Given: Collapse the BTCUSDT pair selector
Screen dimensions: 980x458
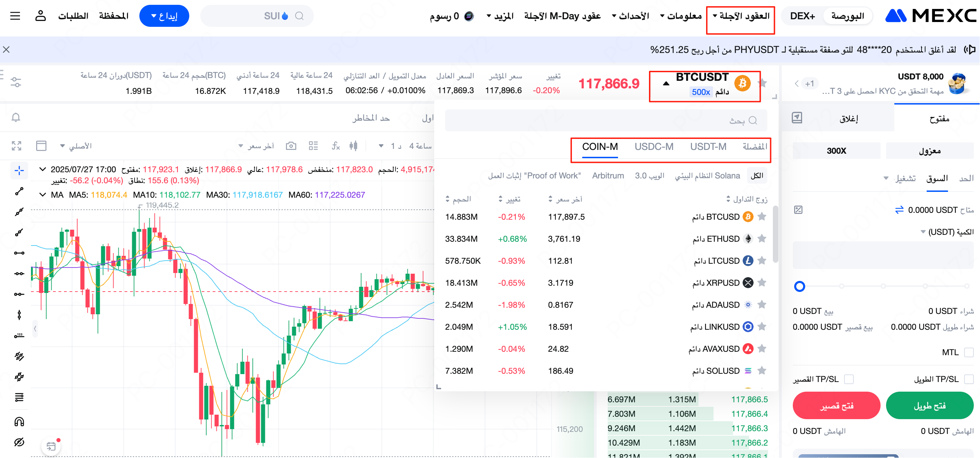Looking at the screenshot, I should 666,84.
